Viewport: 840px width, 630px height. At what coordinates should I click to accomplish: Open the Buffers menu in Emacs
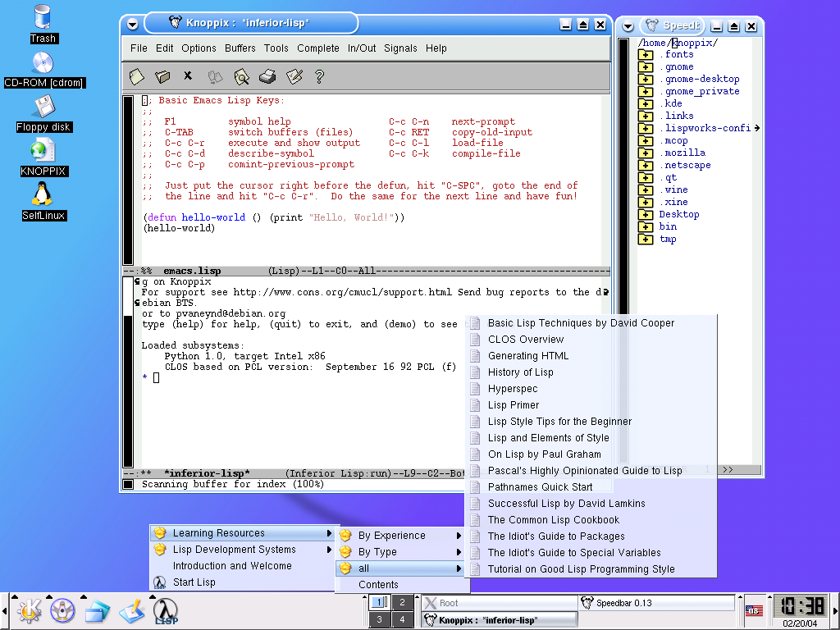click(240, 48)
